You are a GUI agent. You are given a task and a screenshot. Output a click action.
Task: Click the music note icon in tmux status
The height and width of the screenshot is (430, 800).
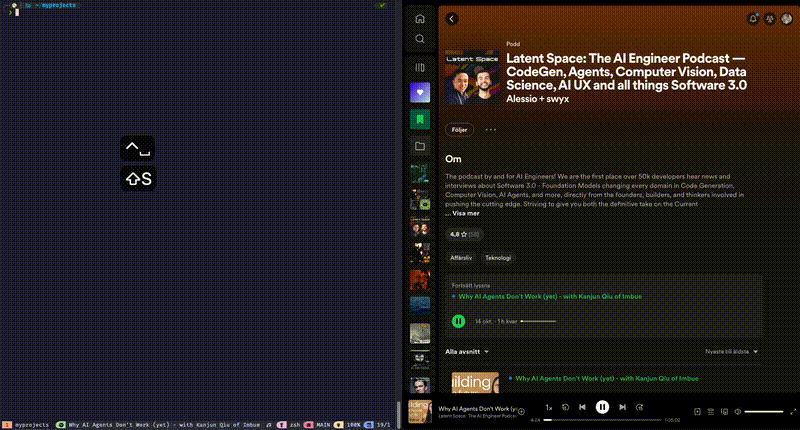coord(268,425)
